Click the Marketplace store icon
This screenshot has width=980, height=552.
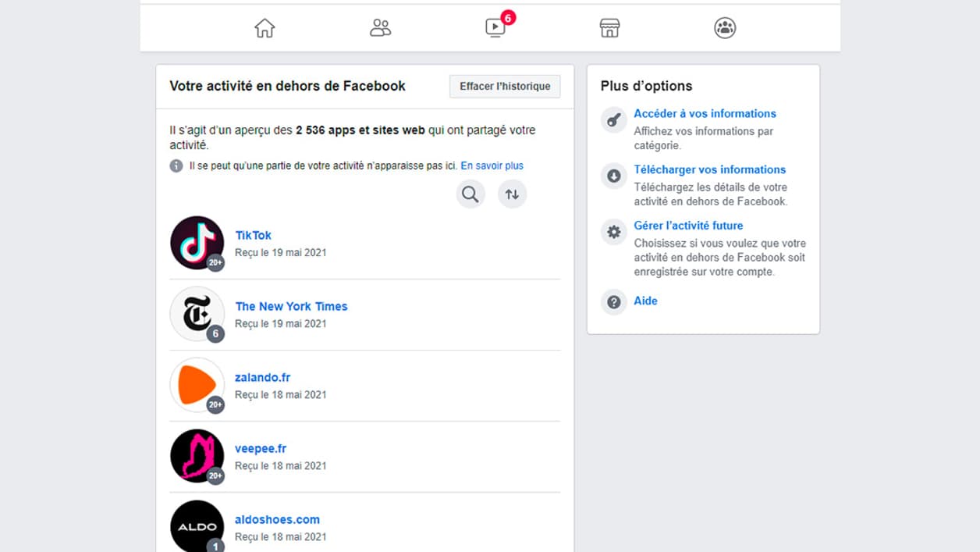pos(609,27)
